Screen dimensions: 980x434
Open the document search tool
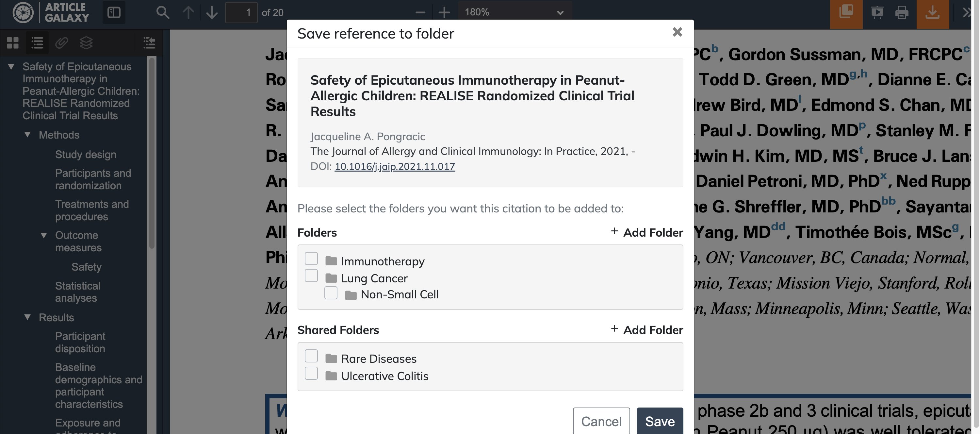click(163, 12)
